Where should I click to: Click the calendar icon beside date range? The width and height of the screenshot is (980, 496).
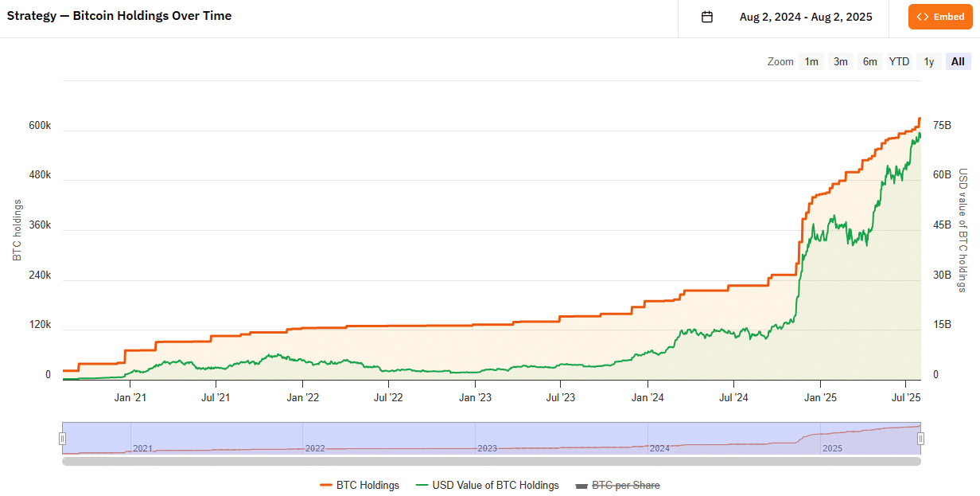(x=707, y=17)
